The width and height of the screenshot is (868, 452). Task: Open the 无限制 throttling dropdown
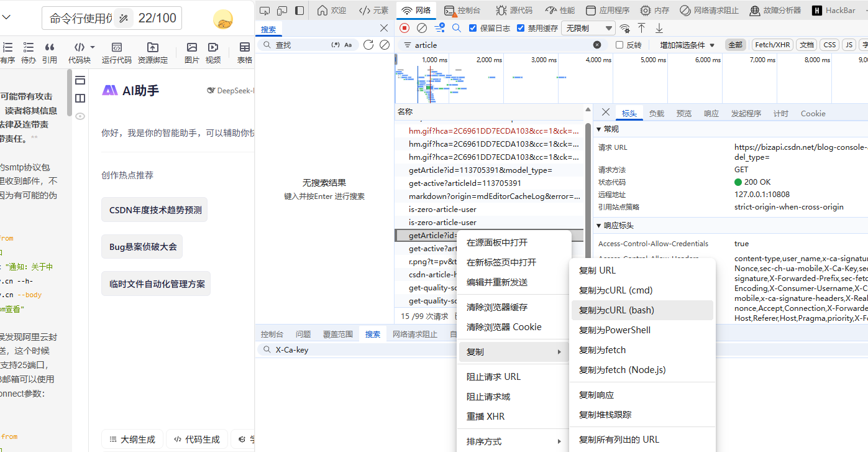pyautogui.click(x=587, y=28)
